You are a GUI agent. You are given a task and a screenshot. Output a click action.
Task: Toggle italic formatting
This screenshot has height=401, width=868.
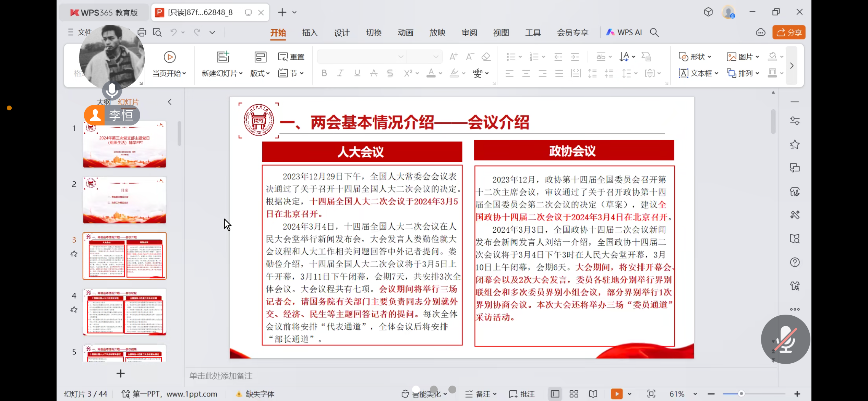click(340, 73)
